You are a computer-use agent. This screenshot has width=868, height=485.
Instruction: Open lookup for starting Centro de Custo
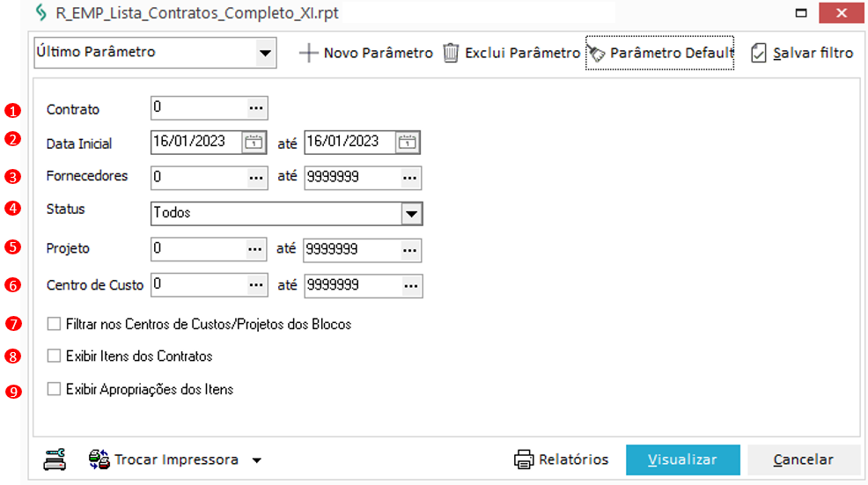[256, 286]
